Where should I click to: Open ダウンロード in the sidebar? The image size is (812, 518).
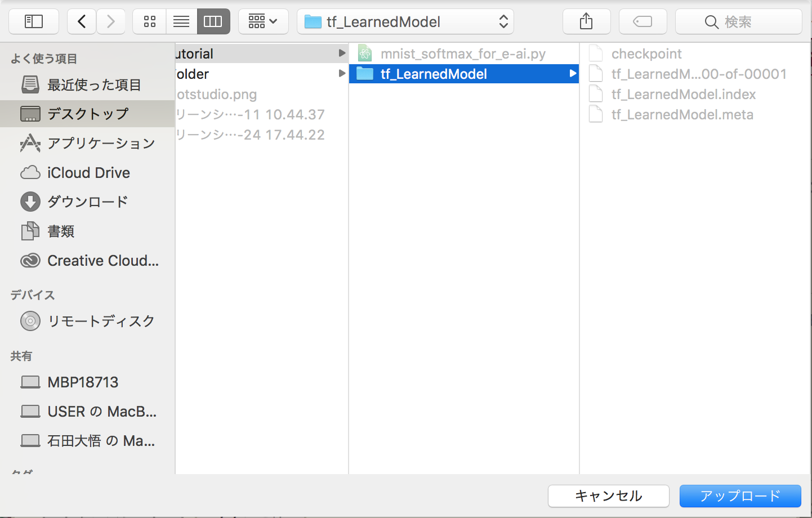(87, 202)
